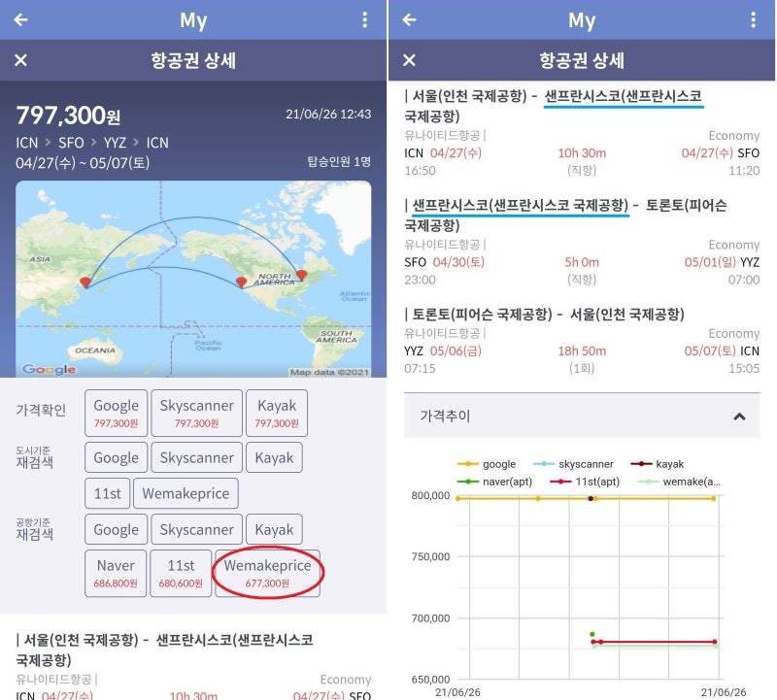Toggle the google series in chart legend
This screenshot has height=700, width=777.
point(490,464)
